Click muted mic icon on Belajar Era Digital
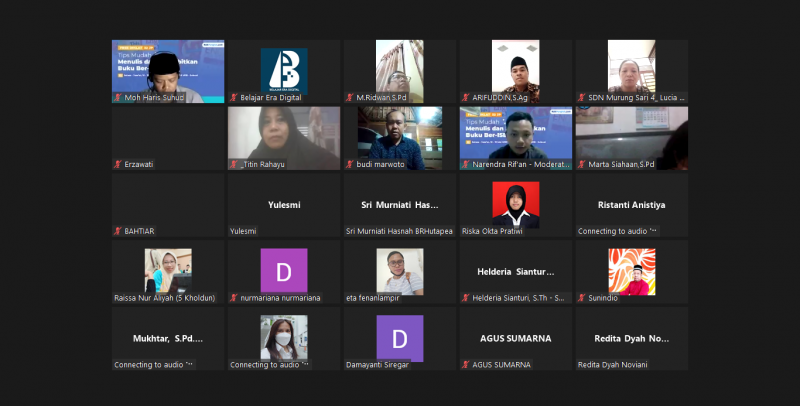The height and width of the screenshot is (406, 800). 234,97
